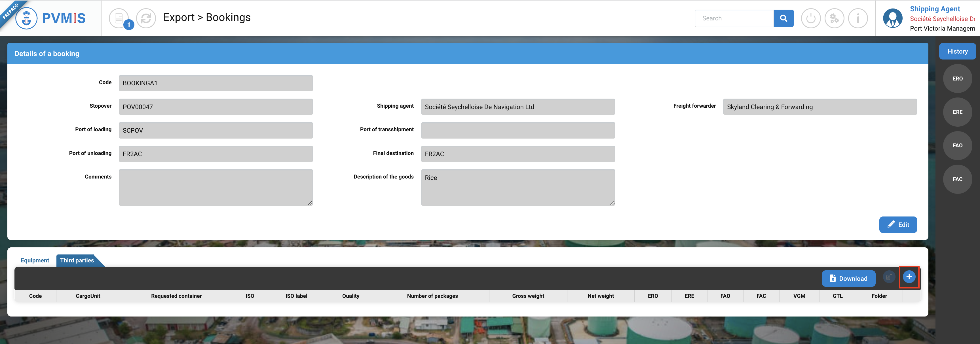
Task: Click the info icon in header
Action: 858,18
